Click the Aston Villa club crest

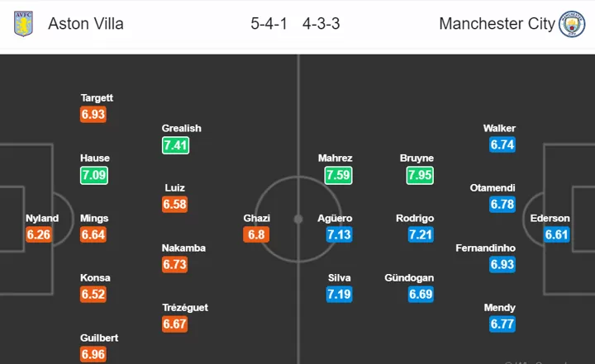[x=23, y=23]
